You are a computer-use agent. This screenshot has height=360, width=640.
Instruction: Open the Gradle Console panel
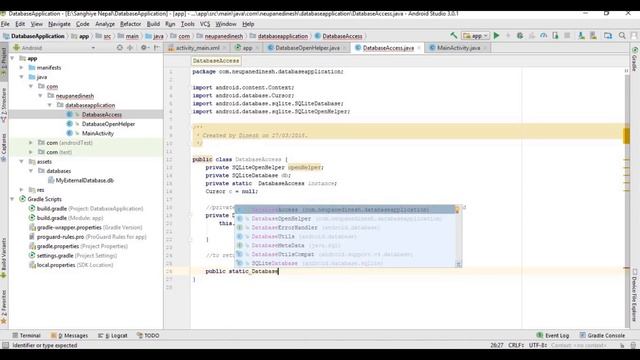(x=602, y=336)
